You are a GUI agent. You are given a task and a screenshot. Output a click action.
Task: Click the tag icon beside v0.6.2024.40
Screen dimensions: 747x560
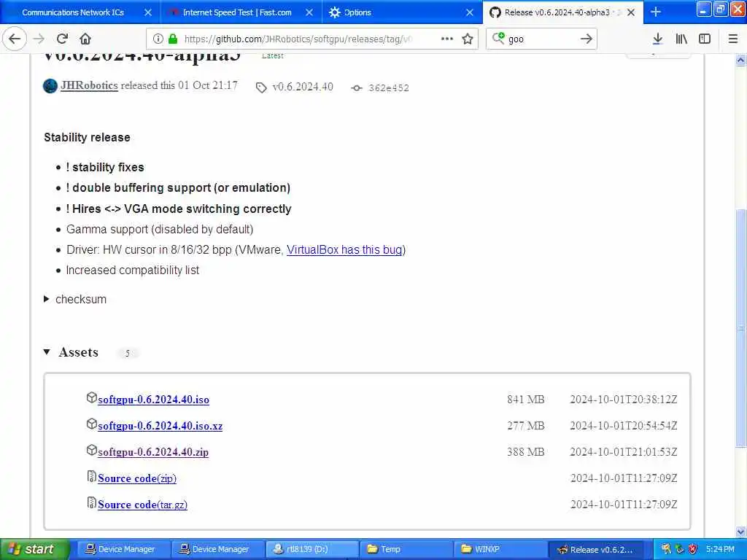click(x=261, y=87)
